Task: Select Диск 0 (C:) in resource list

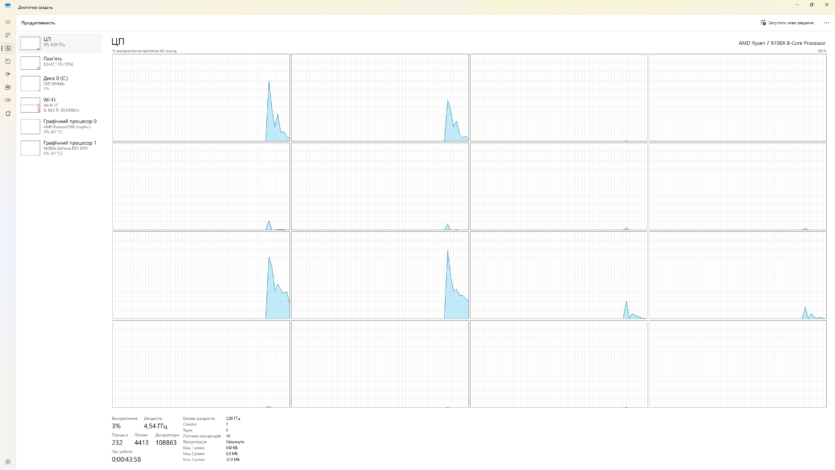Action: coord(60,83)
